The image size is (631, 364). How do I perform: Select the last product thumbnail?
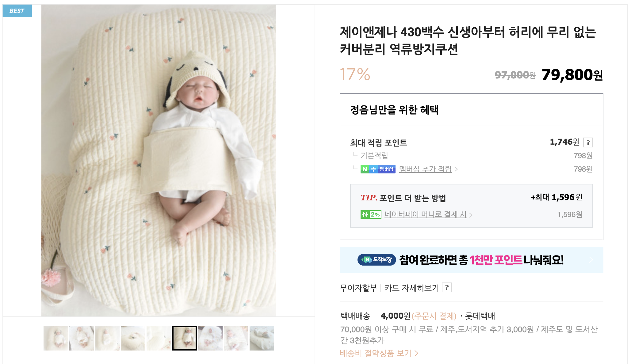tap(262, 338)
